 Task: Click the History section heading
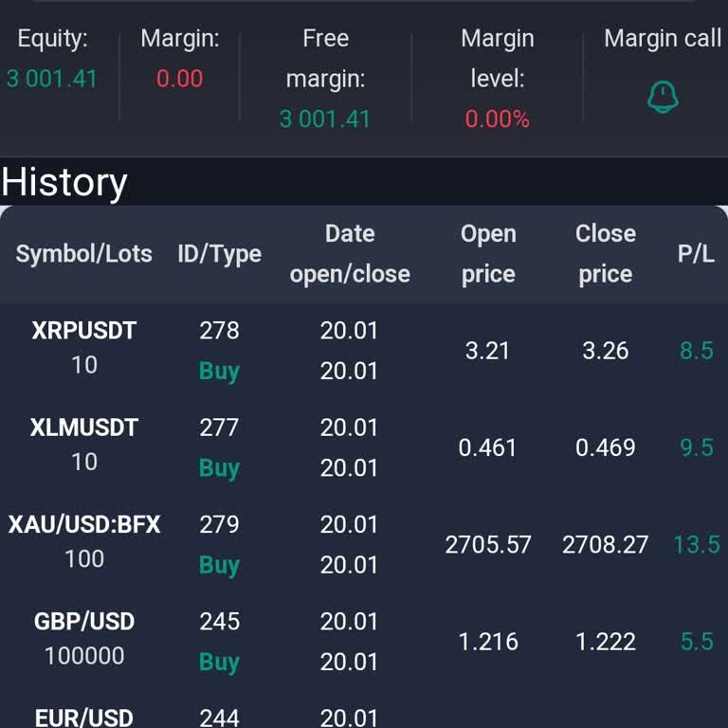[64, 182]
